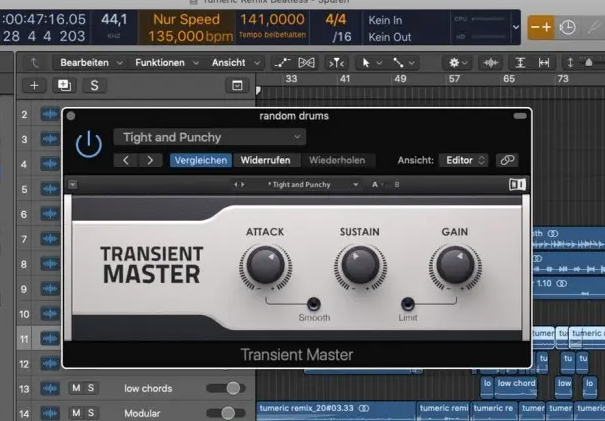Viewport: 605px width, 421px height.
Task: Click the Wiederholen redo button
Action: pyautogui.click(x=337, y=160)
